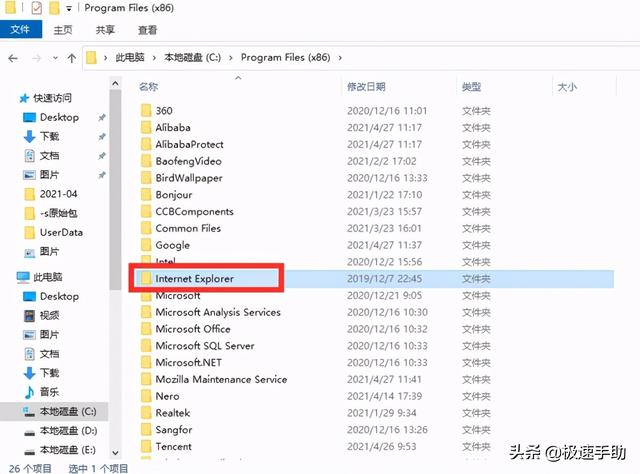Select the Microsoft.NET folder name
The image size is (640, 474).
tap(189, 363)
